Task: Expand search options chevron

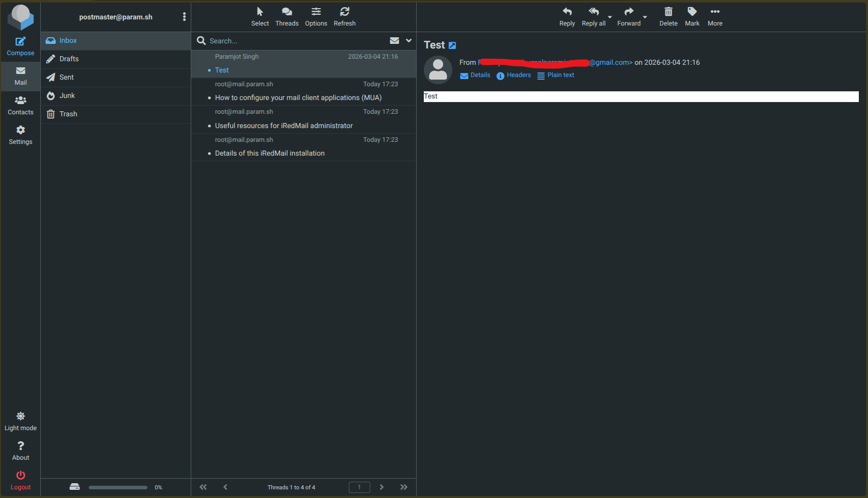Action: coord(409,41)
